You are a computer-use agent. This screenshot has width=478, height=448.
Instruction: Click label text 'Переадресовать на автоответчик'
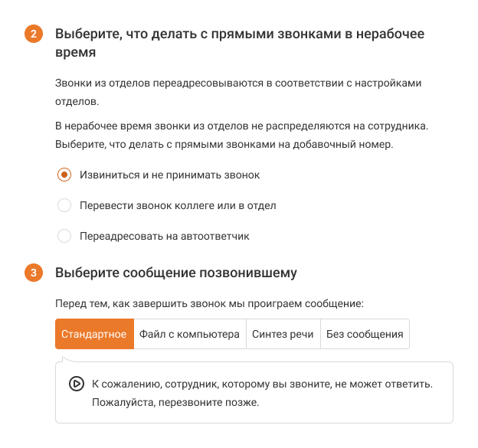point(165,236)
